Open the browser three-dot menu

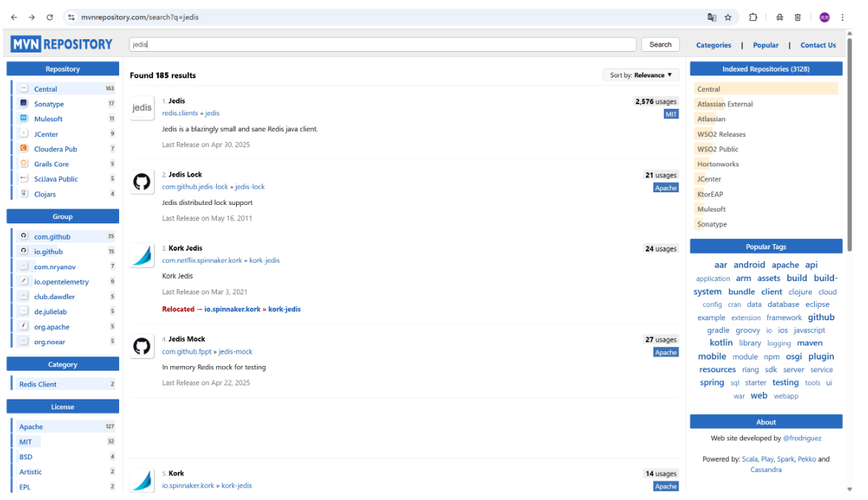click(842, 17)
